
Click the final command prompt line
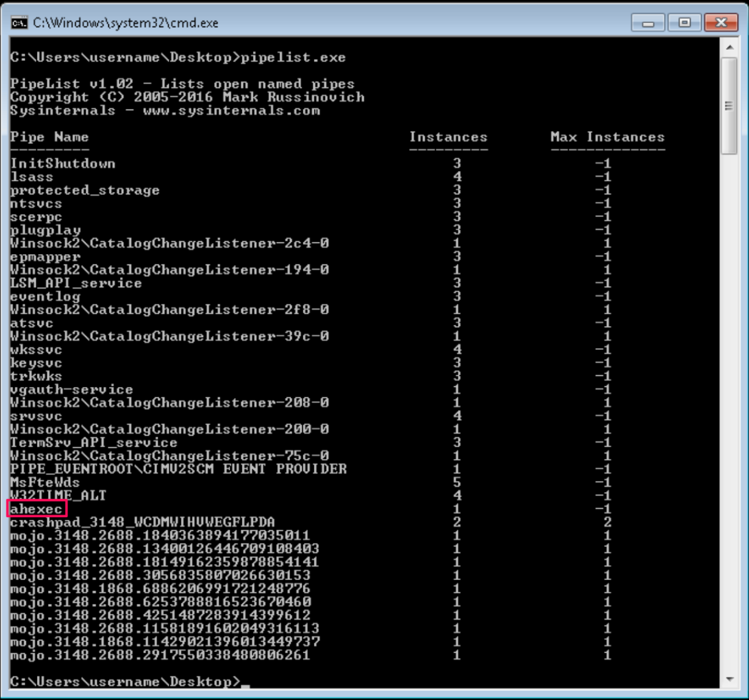(130, 681)
